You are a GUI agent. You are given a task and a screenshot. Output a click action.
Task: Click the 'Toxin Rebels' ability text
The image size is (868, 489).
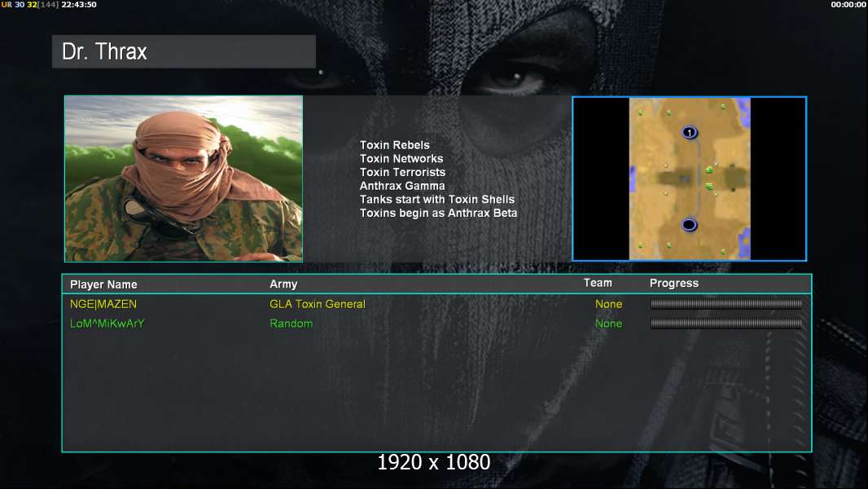click(395, 145)
